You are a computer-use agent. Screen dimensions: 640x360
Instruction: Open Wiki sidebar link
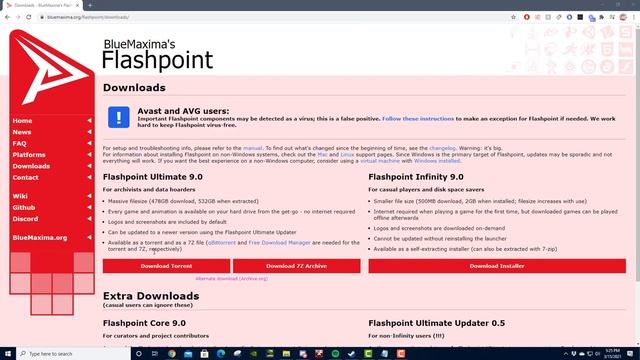click(20, 196)
